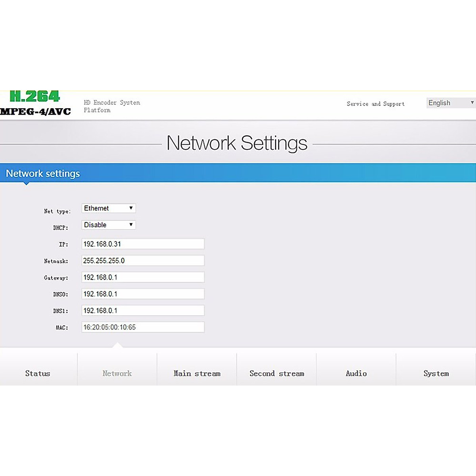Switch to the Status tab

pos(38,373)
